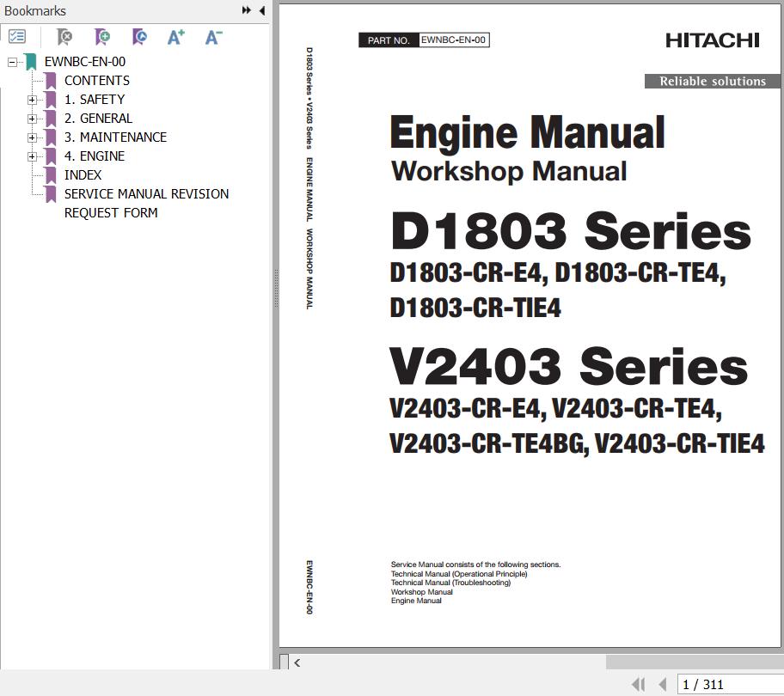Image resolution: width=784 pixels, height=696 pixels.
Task: Click the panel splitter grip between panes
Action: pyautogui.click(x=276, y=289)
